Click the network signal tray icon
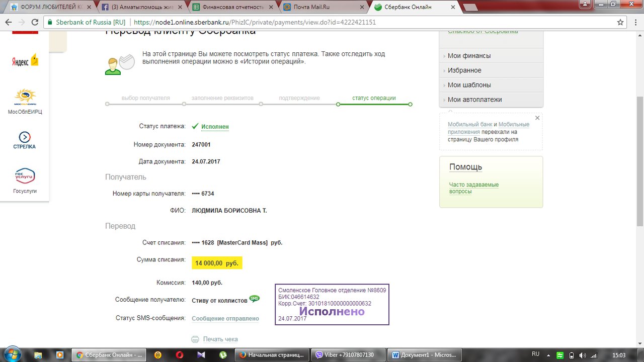 pyautogui.click(x=594, y=354)
